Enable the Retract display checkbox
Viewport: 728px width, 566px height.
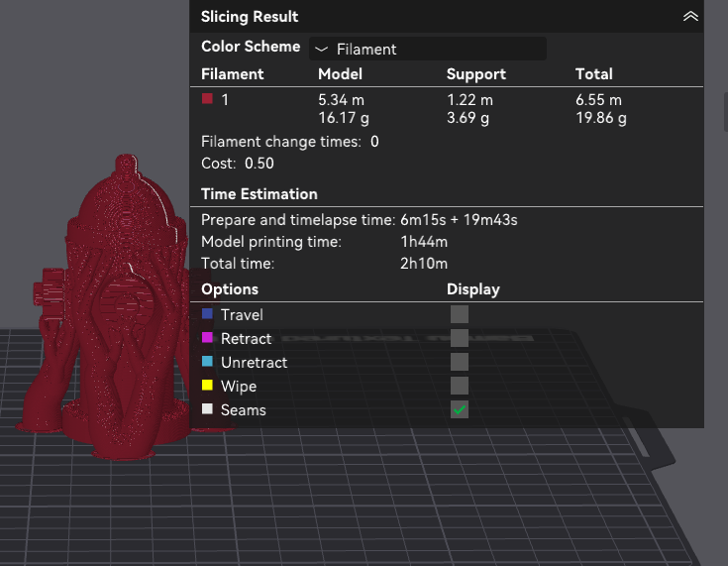point(460,338)
